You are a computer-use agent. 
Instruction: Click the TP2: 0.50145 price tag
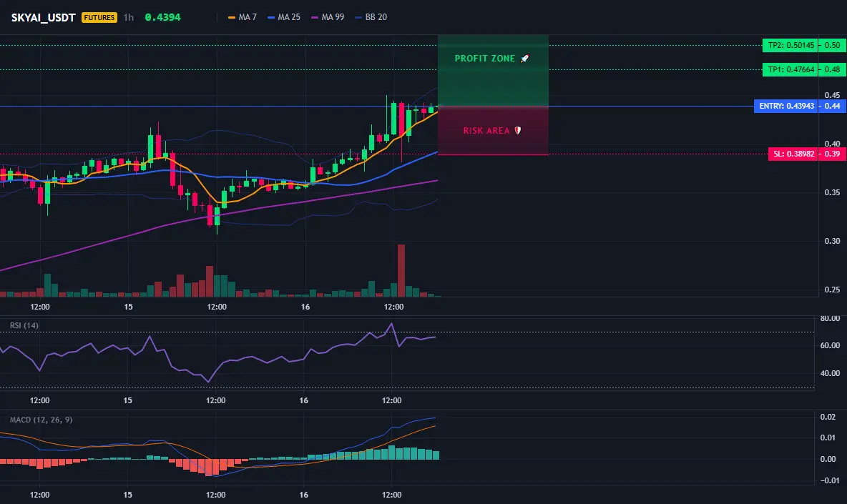(790, 45)
